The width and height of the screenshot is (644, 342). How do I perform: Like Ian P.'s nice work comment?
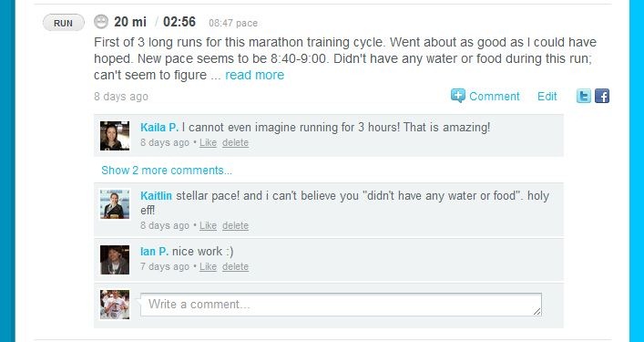pyautogui.click(x=208, y=267)
